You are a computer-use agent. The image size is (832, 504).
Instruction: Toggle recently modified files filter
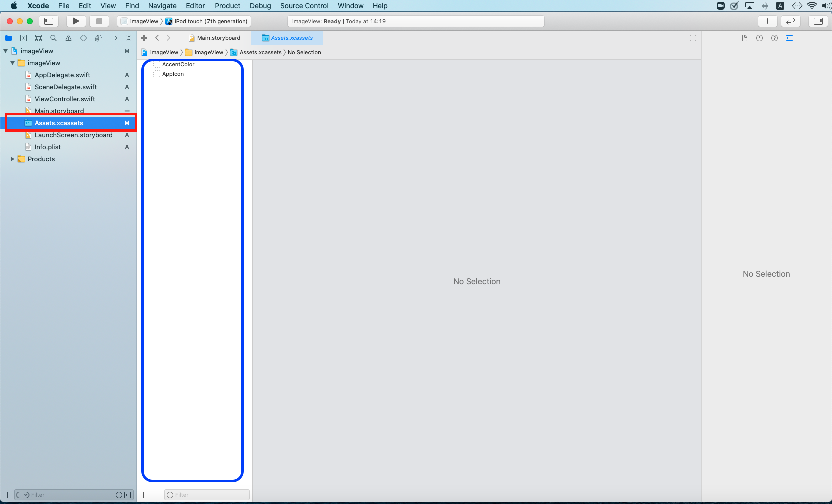119,495
